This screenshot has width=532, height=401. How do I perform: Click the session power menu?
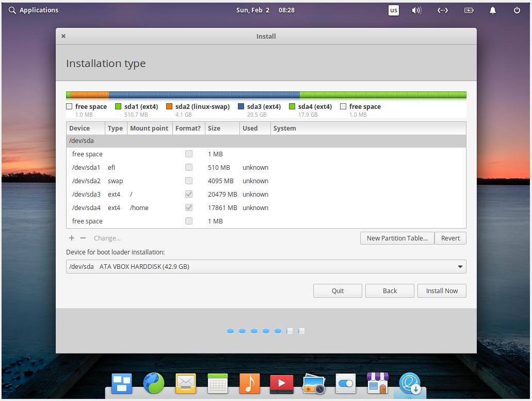coord(517,10)
